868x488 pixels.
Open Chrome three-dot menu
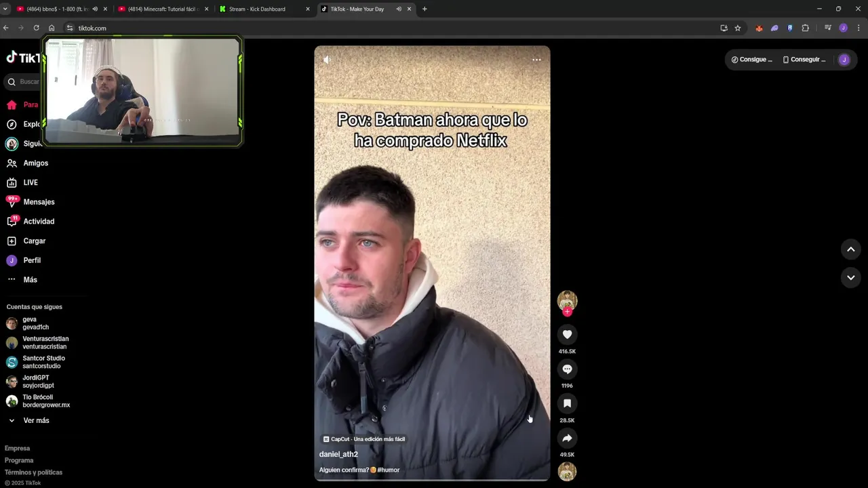click(x=859, y=28)
